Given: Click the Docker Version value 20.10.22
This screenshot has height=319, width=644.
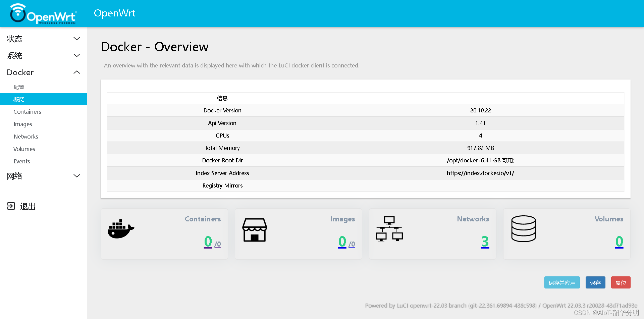Looking at the screenshot, I should coord(480,110).
